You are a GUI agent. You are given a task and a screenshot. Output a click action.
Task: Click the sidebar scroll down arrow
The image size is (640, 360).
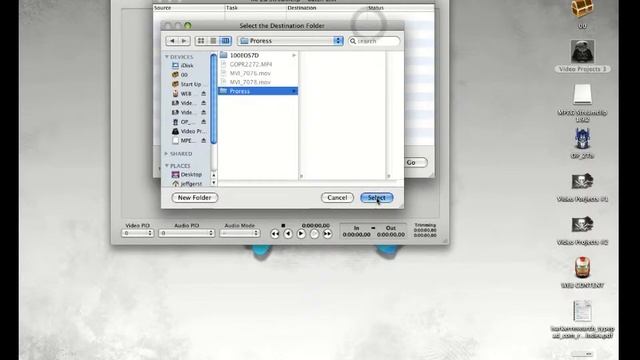(213, 182)
